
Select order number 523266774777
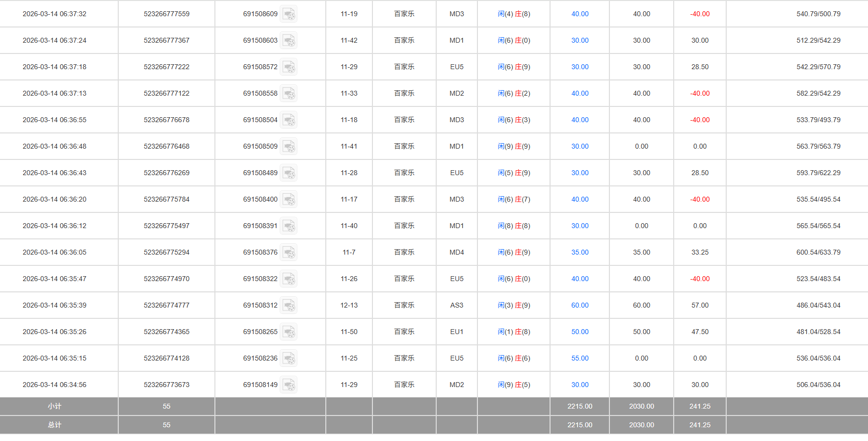point(166,305)
